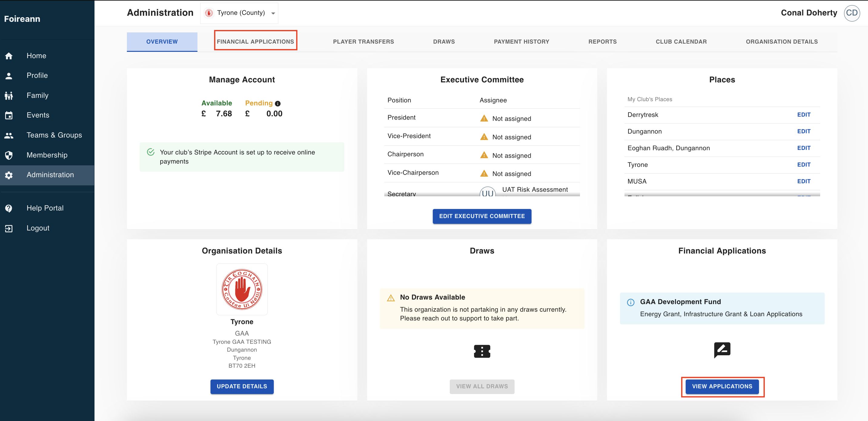Open the Reports tab
Viewport: 868px width, 421px height.
click(602, 42)
